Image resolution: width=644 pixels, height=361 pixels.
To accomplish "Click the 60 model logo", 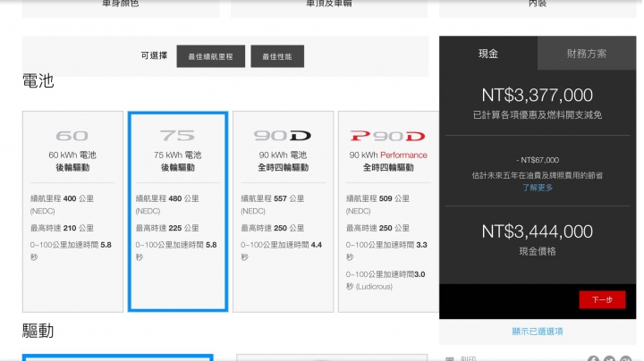I will (x=72, y=136).
